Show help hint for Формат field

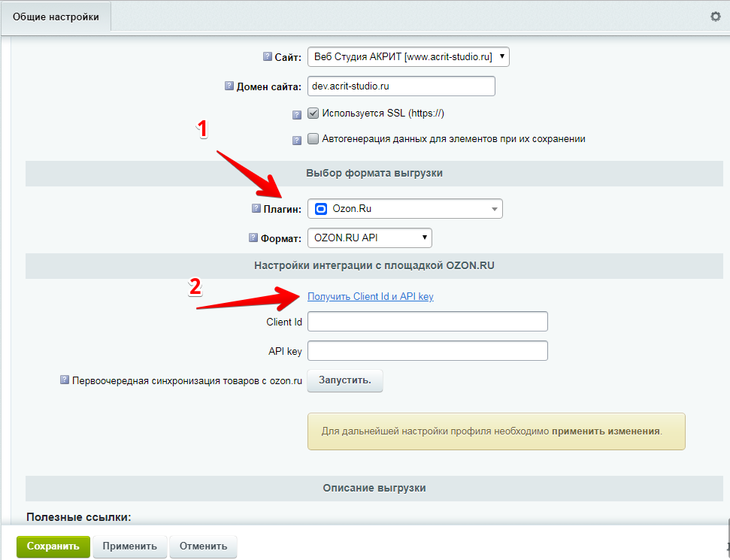pyautogui.click(x=253, y=238)
